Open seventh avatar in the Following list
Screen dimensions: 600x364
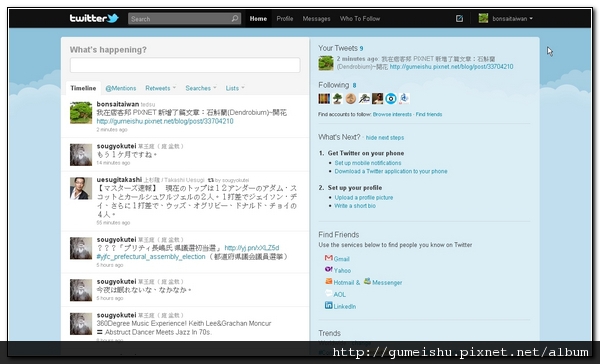(x=404, y=99)
